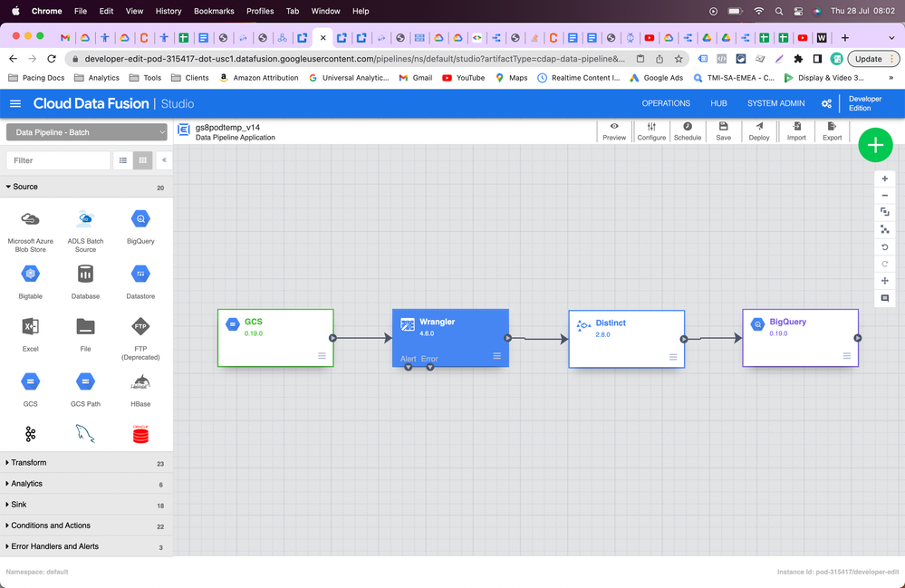Select the MySQL dolphin source plugin
905x588 pixels.
click(x=85, y=434)
